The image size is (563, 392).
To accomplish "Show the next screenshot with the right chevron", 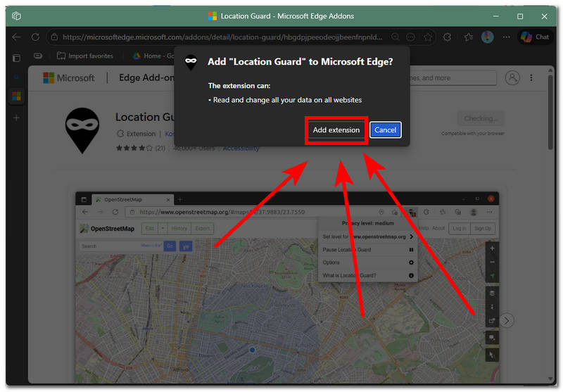I will pos(506,320).
